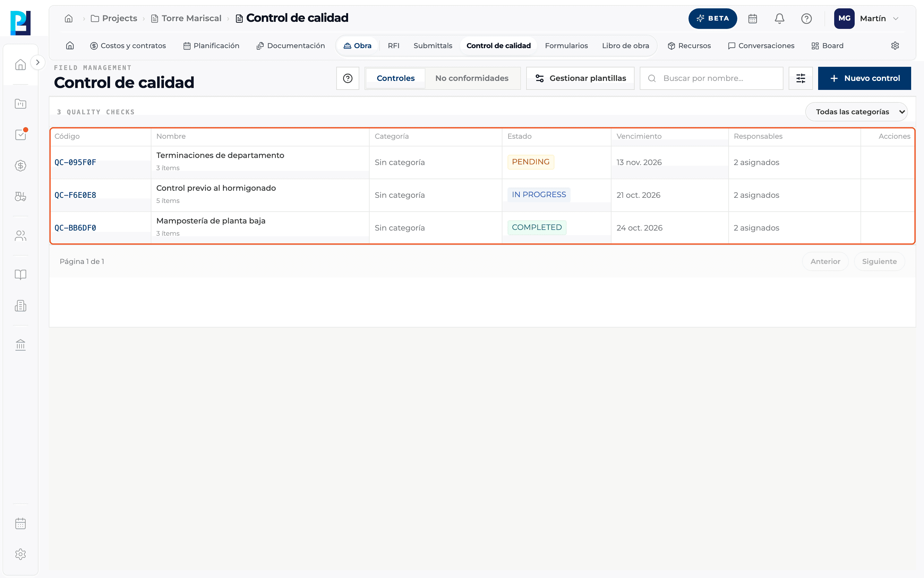The height and width of the screenshot is (578, 924).
Task: Select Control de calidad tab in nav
Action: [498, 46]
